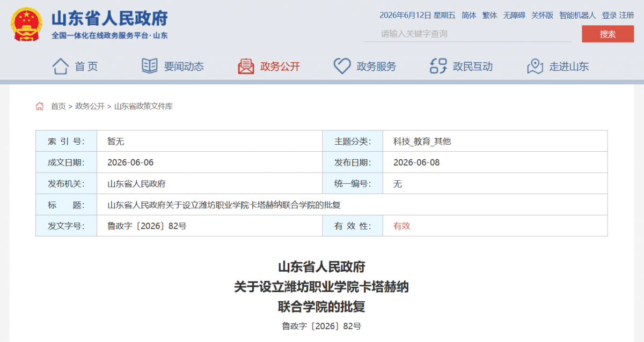Open the 政民互动 navigation tab

coord(473,66)
